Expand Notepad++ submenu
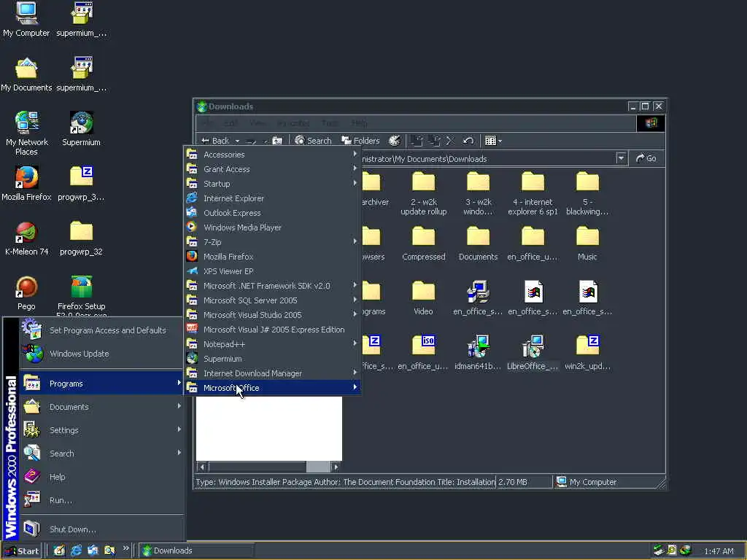Viewport: 747px width, 560px height. (272, 344)
